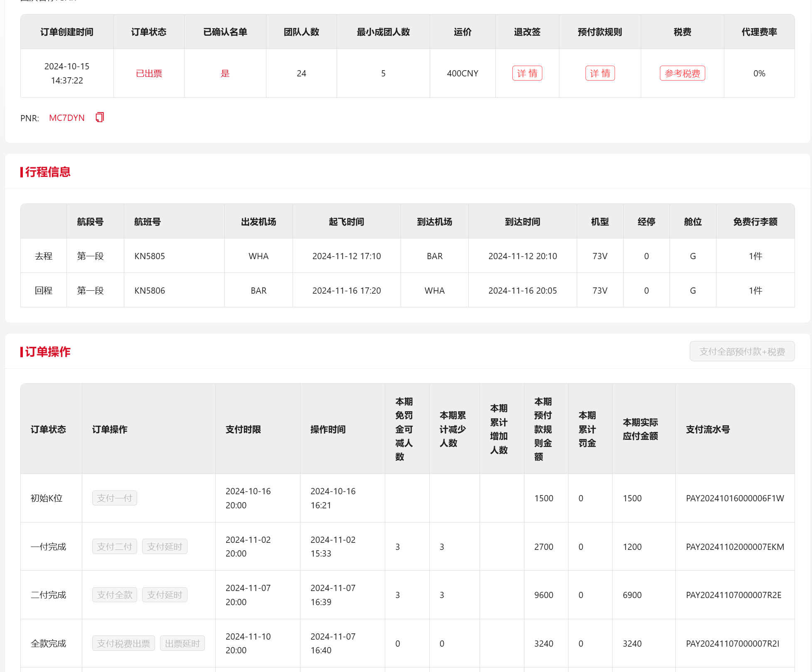The height and width of the screenshot is (672, 812).
Task: Click the 支付税费出票 button
Action: (x=123, y=643)
